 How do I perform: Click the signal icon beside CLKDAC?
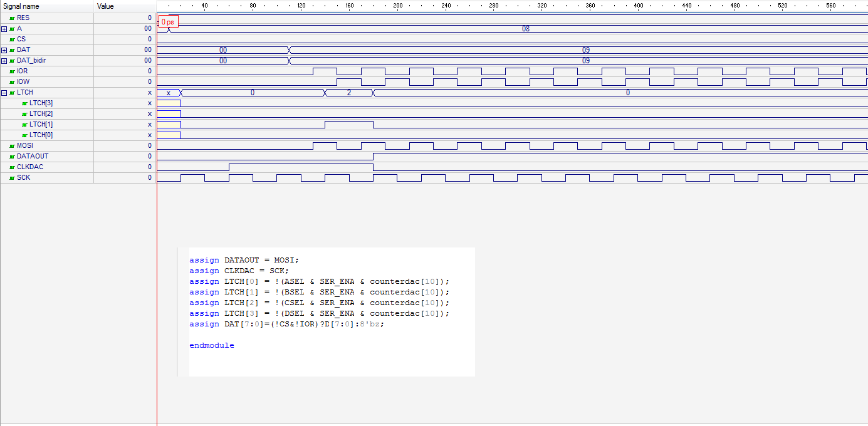point(12,167)
